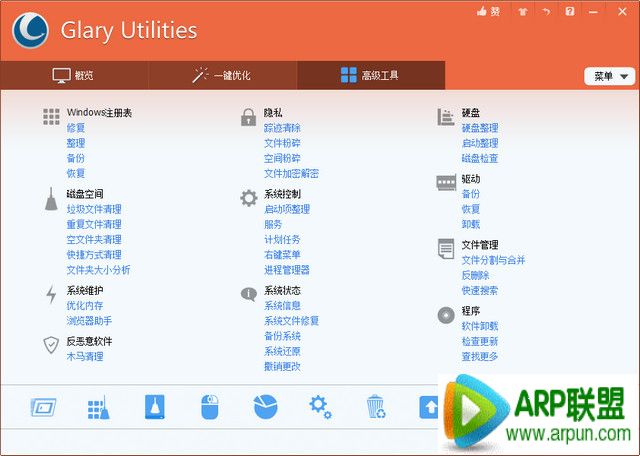Open 卸载 under 驱动

471,224
